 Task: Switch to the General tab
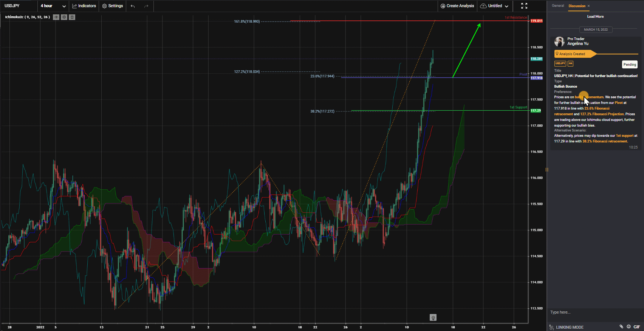558,6
